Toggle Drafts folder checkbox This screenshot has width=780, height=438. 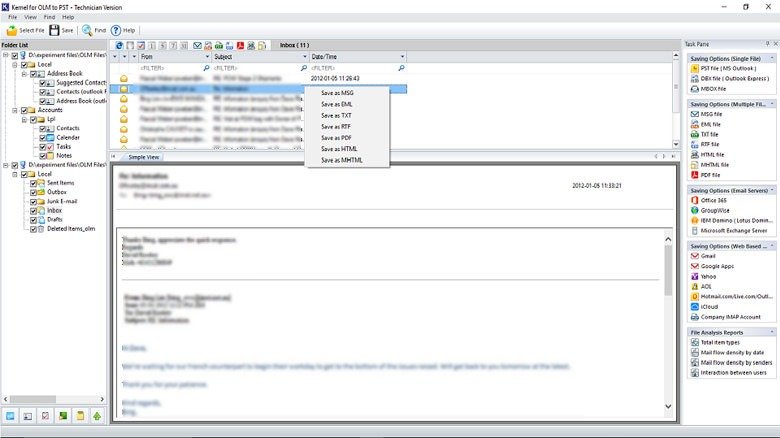pos(33,219)
